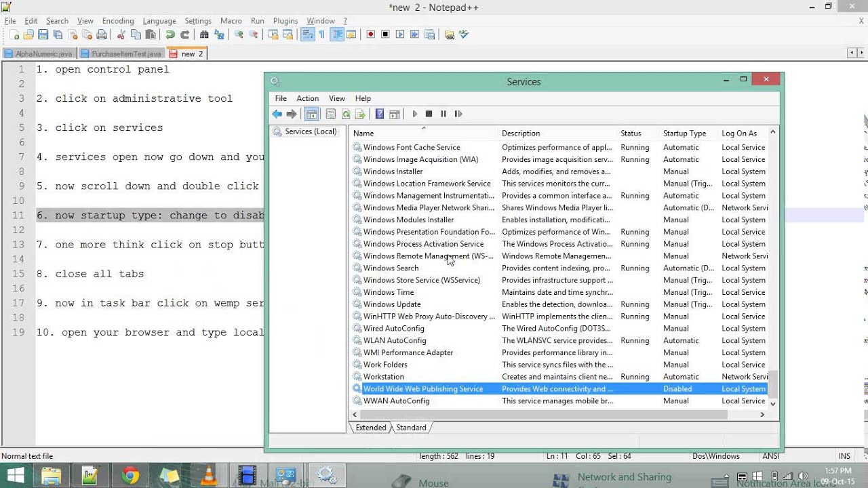
Task: Click Notepad++ Undo icon
Action: pyautogui.click(x=170, y=35)
